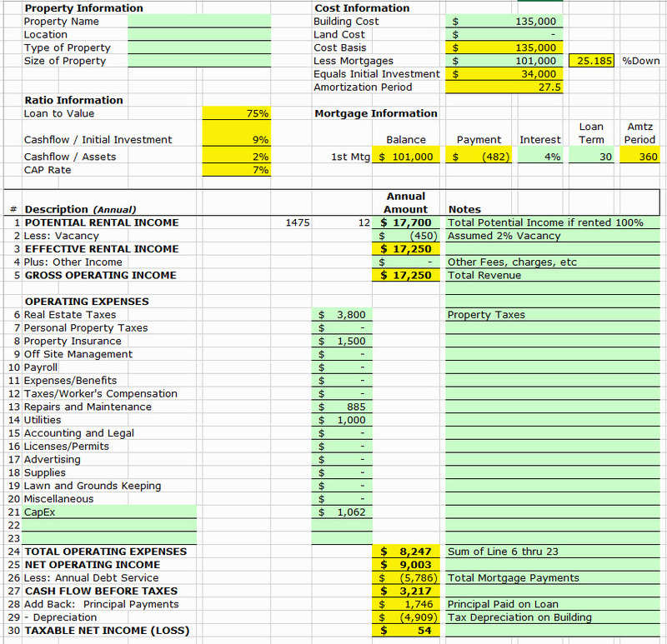The height and width of the screenshot is (644, 667).
Task: Click the Utilities amount 1,000
Action: (x=342, y=420)
